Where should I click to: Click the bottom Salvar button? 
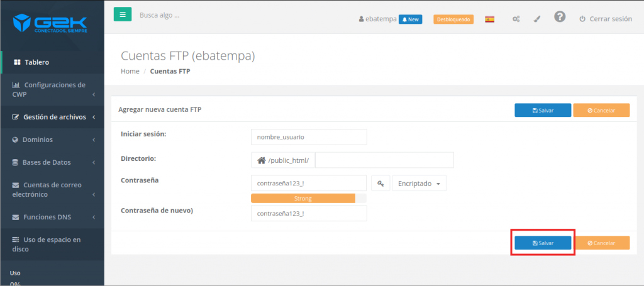543,243
